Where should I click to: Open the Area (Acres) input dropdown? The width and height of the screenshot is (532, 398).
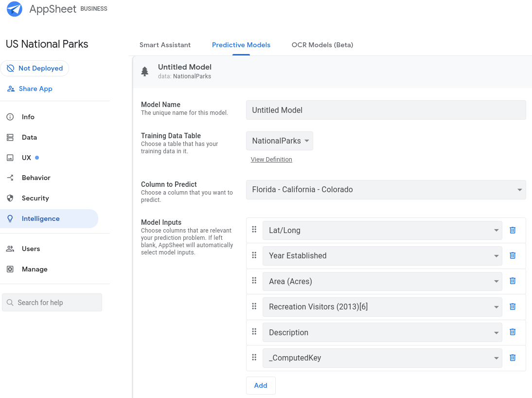(382, 281)
